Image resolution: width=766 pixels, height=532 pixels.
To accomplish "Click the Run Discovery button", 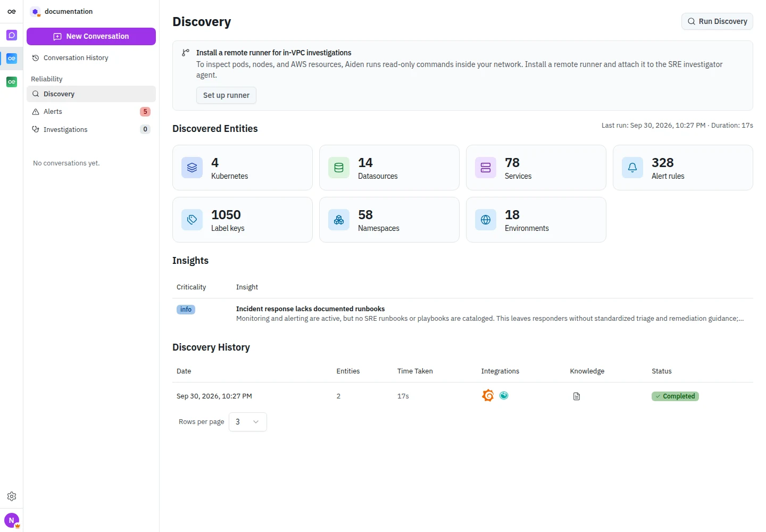I will (717, 21).
